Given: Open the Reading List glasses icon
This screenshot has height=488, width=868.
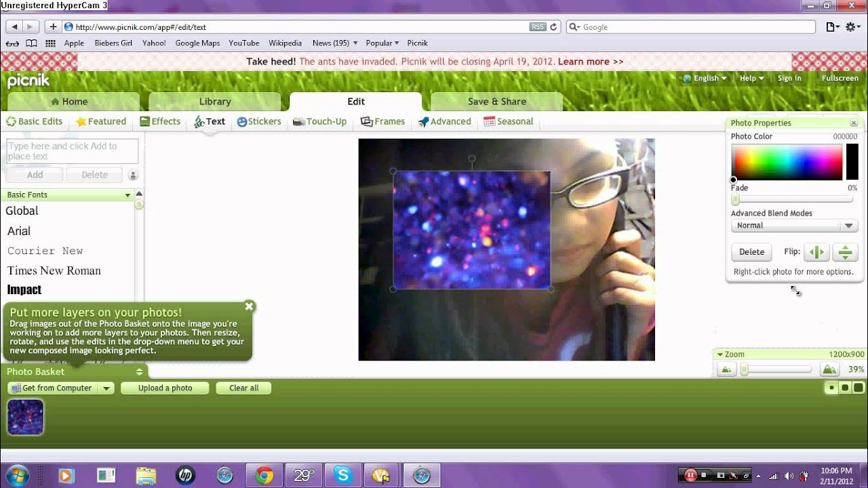Looking at the screenshot, I should click(12, 43).
